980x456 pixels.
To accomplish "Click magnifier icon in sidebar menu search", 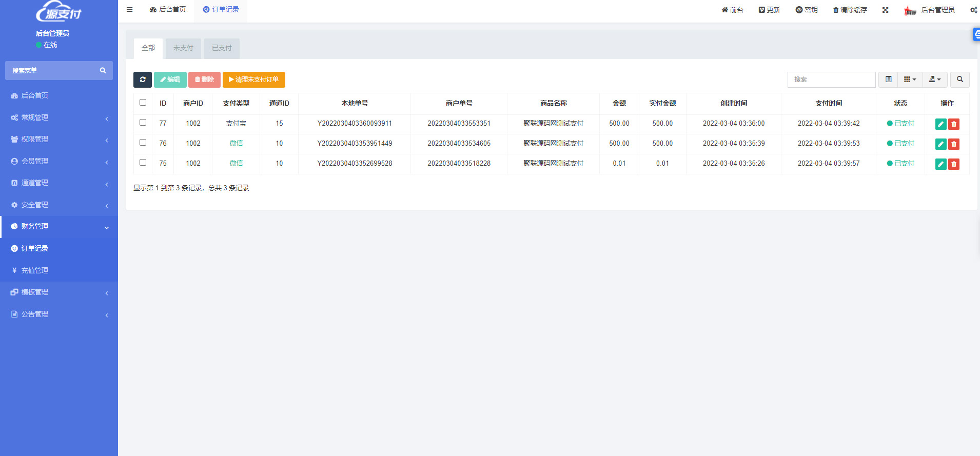I will pos(103,71).
